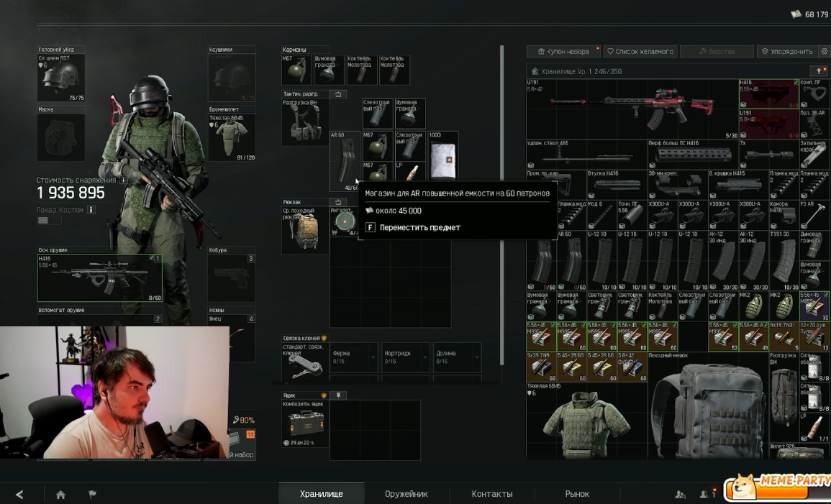Select the empty Маска slot
Viewport: 831px width, 504px height.
[x=61, y=137]
